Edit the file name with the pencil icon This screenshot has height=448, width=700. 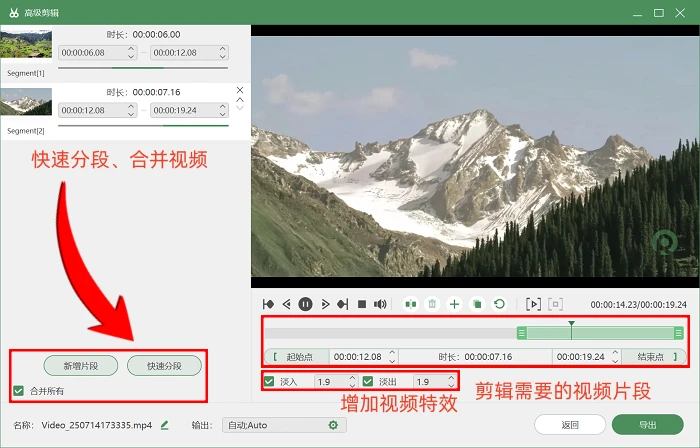165,425
